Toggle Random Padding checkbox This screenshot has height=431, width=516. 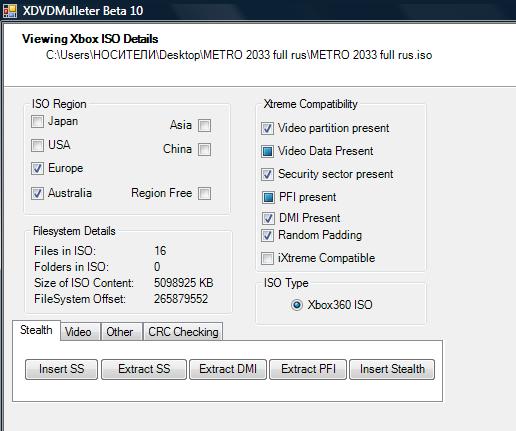[267, 235]
